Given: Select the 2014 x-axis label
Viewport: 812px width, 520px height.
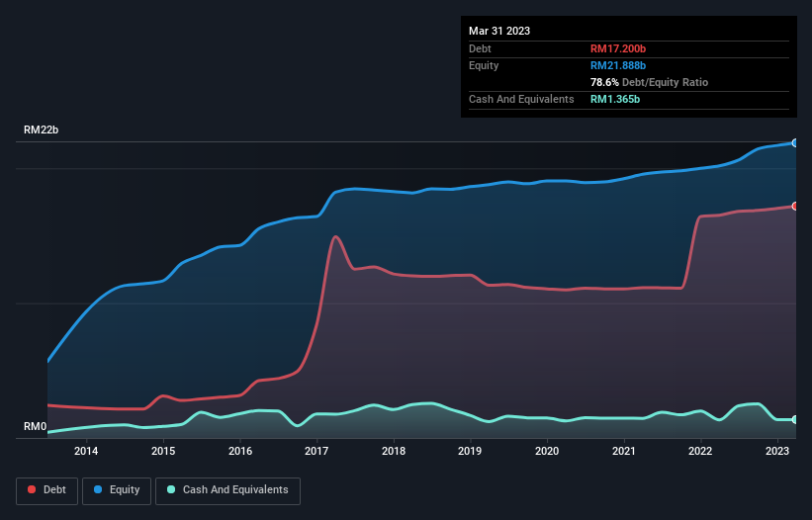Looking at the screenshot, I should [86, 451].
